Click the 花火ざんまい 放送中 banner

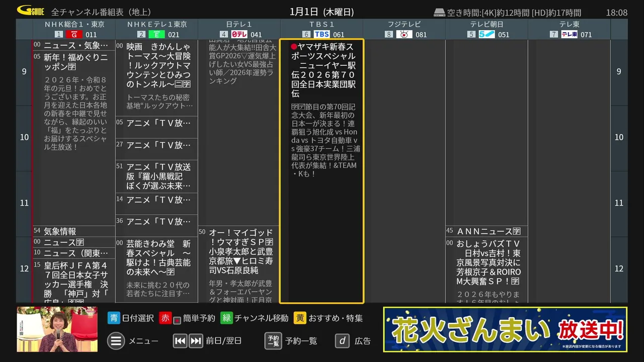pyautogui.click(x=505, y=329)
